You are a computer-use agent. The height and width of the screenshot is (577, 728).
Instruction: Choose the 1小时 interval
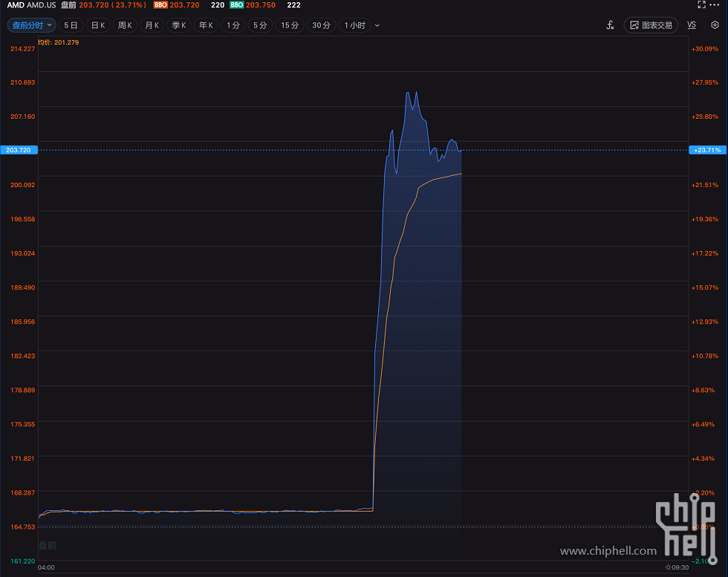pyautogui.click(x=354, y=25)
